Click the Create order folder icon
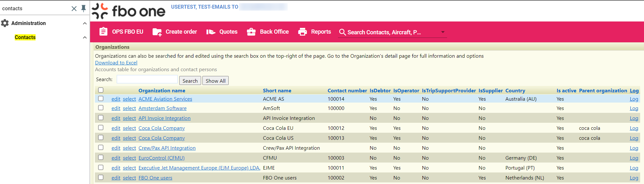 click(157, 32)
